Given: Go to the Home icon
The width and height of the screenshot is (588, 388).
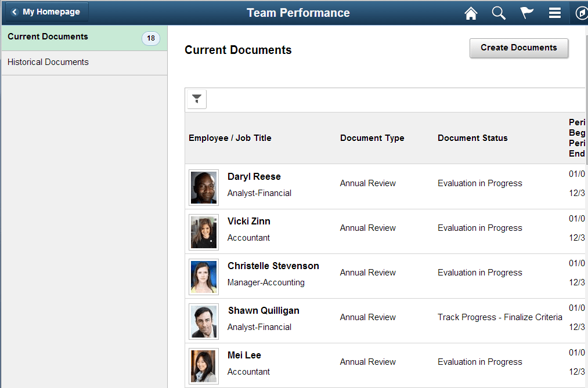Looking at the screenshot, I should [471, 13].
